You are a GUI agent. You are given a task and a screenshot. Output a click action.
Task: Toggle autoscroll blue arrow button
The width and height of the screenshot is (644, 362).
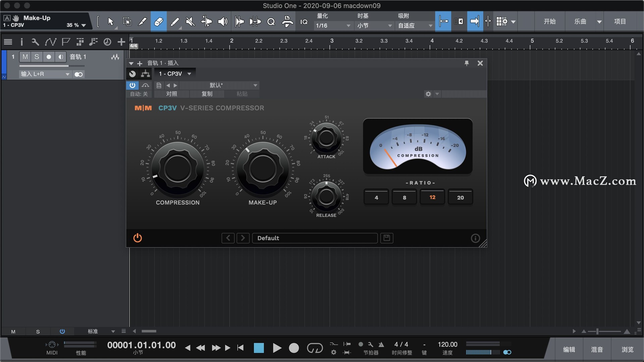click(x=475, y=21)
